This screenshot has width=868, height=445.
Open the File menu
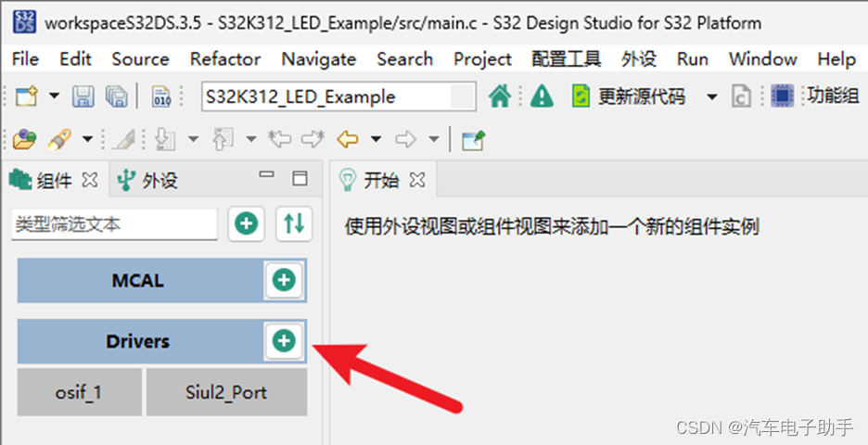pos(25,58)
